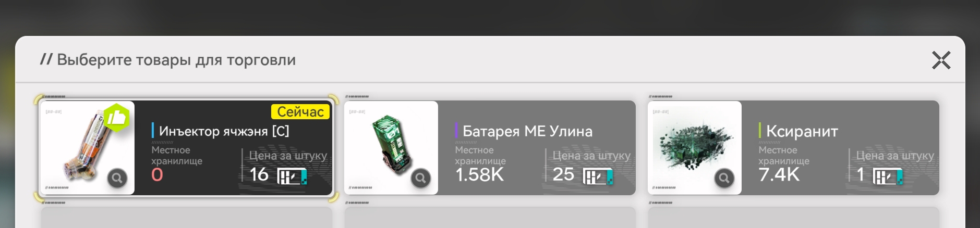This screenshot has width=980, height=228.
Task: Open the Ксиранит crystal thumbnail
Action: click(695, 148)
